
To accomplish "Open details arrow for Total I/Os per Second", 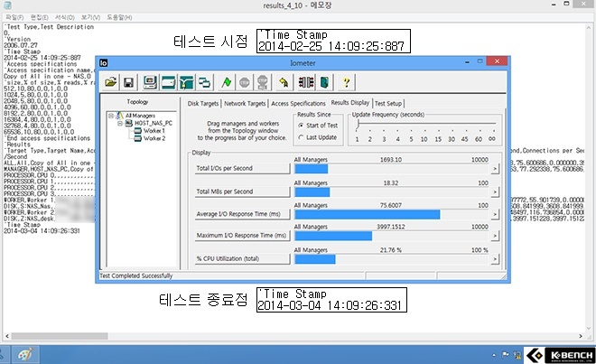I will [x=495, y=169].
